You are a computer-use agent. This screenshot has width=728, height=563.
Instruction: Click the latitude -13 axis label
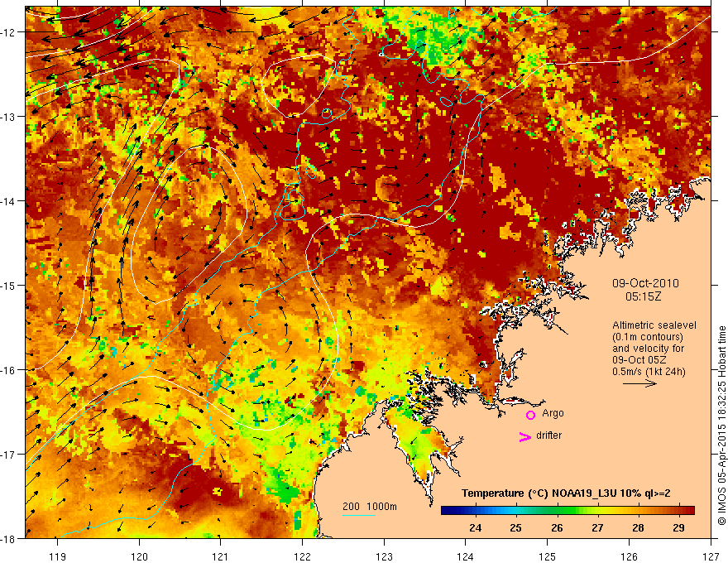pos(9,117)
